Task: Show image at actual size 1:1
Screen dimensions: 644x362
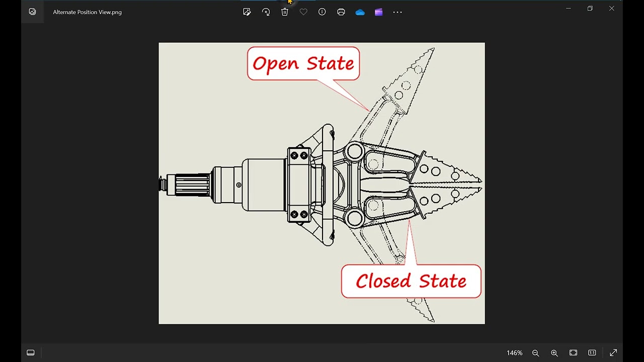Action: [x=592, y=353]
